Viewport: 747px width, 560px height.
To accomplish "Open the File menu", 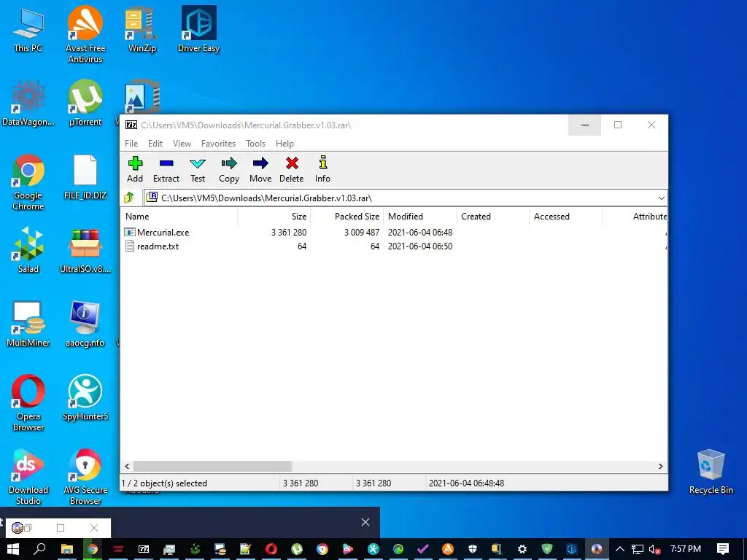I will [x=131, y=144].
